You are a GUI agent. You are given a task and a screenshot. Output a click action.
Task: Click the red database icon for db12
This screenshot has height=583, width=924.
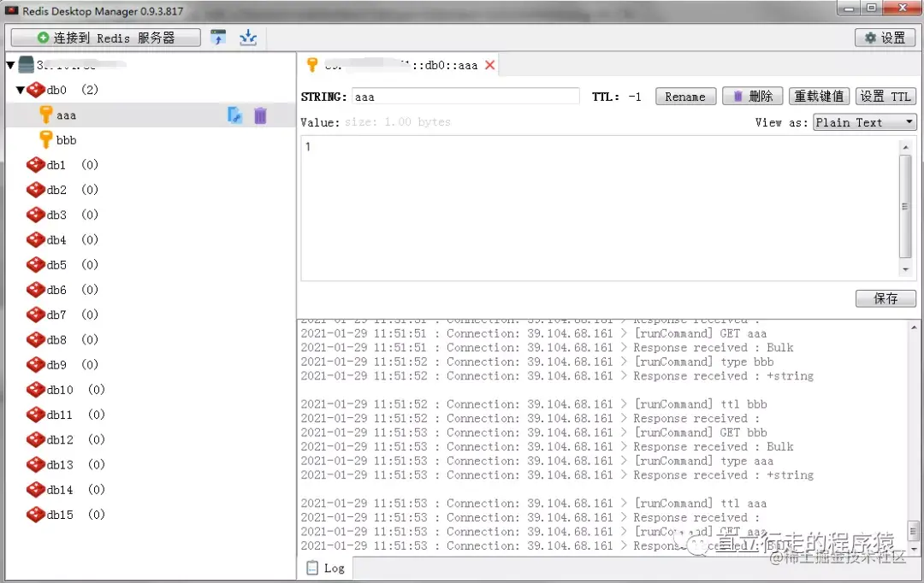tap(36, 440)
